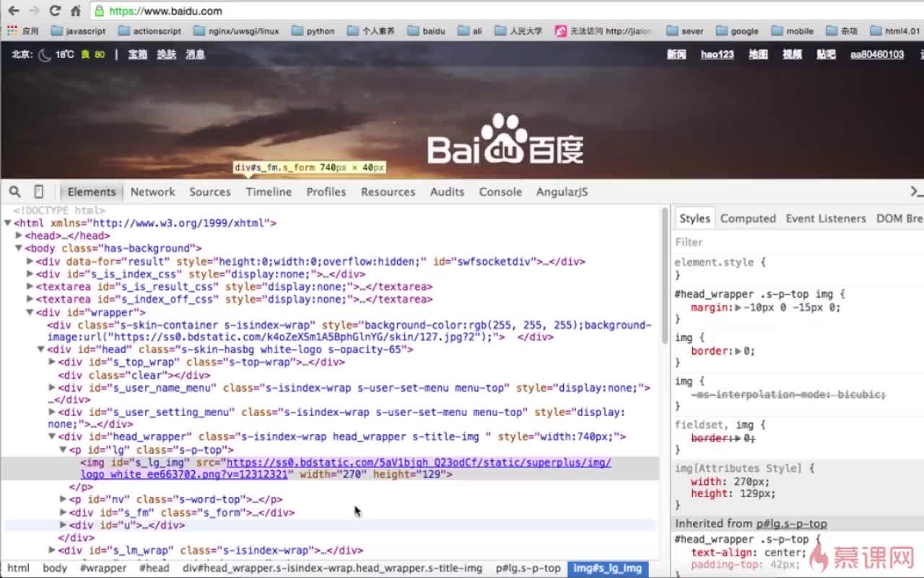Expand the div id u node
This screenshot has width=924, height=578.
pos(63,525)
